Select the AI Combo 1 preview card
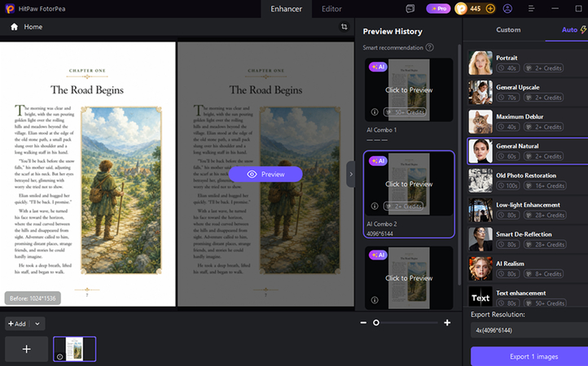 pos(409,90)
